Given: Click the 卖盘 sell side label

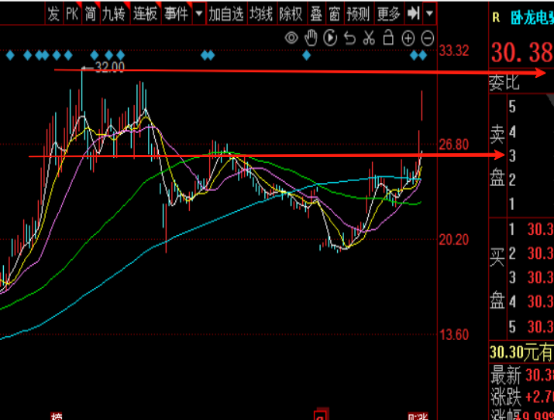Looking at the screenshot, I should click(x=497, y=155).
